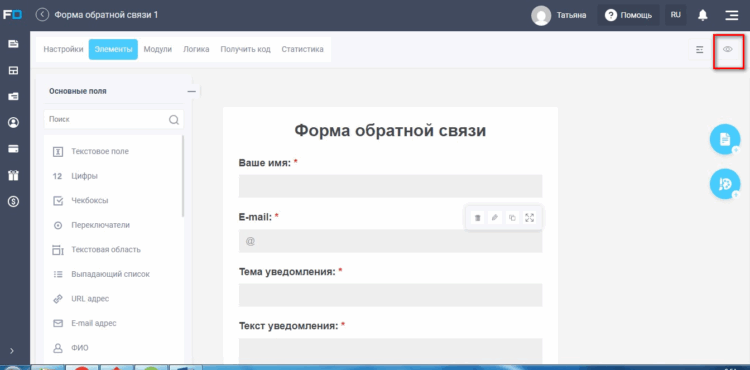The height and width of the screenshot is (370, 750).
Task: Open the Помощь help button
Action: [628, 15]
